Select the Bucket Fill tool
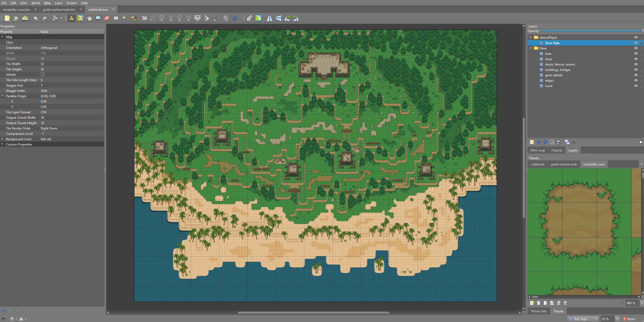This screenshot has height=322, width=644. 89,18
